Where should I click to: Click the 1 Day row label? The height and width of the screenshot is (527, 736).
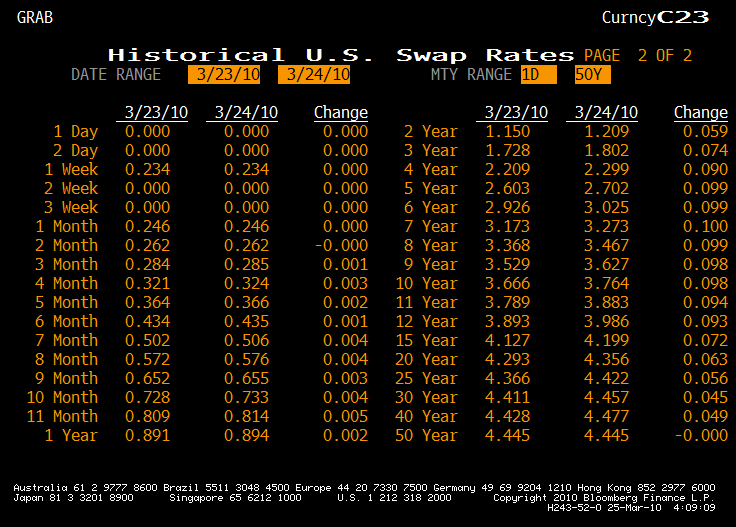76,132
